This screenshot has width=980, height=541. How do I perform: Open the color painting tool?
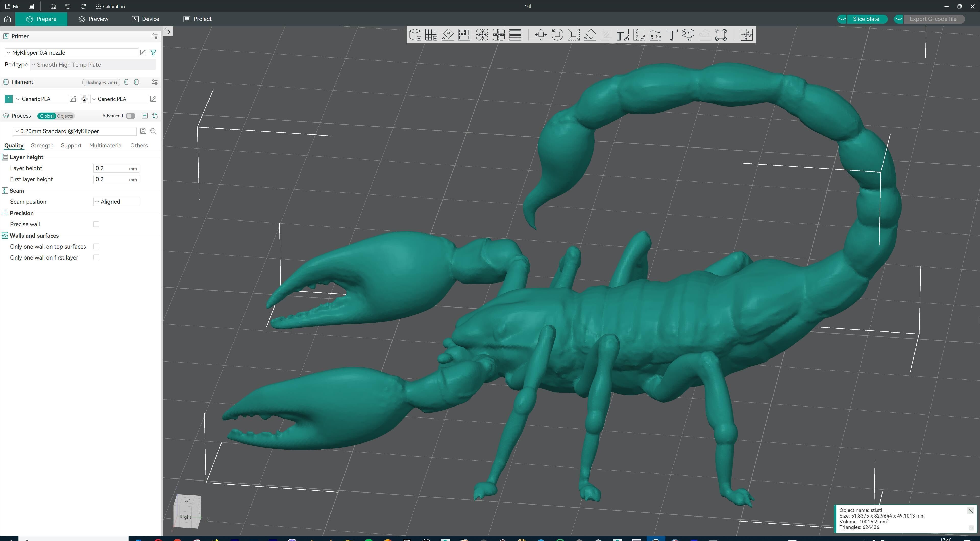(x=655, y=35)
